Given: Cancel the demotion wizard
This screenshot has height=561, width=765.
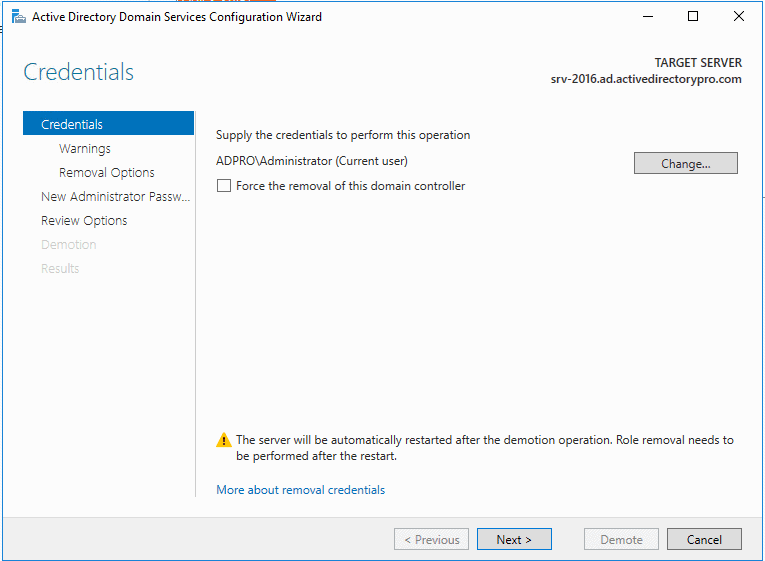Looking at the screenshot, I should click(704, 539).
